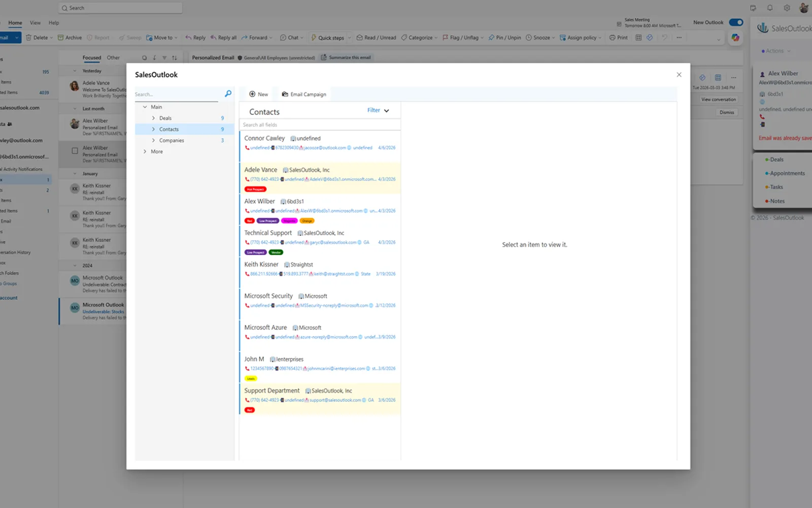Switch to the Home ribbon tab

(15, 23)
